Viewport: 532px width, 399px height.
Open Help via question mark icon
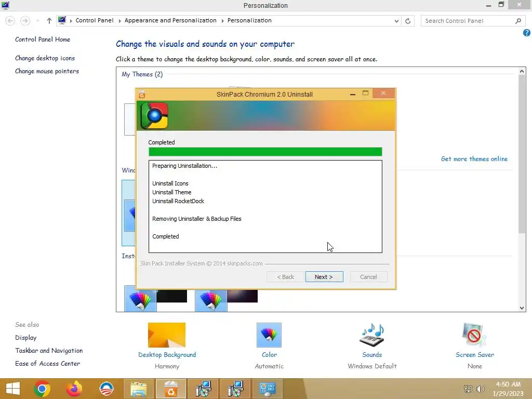click(527, 33)
